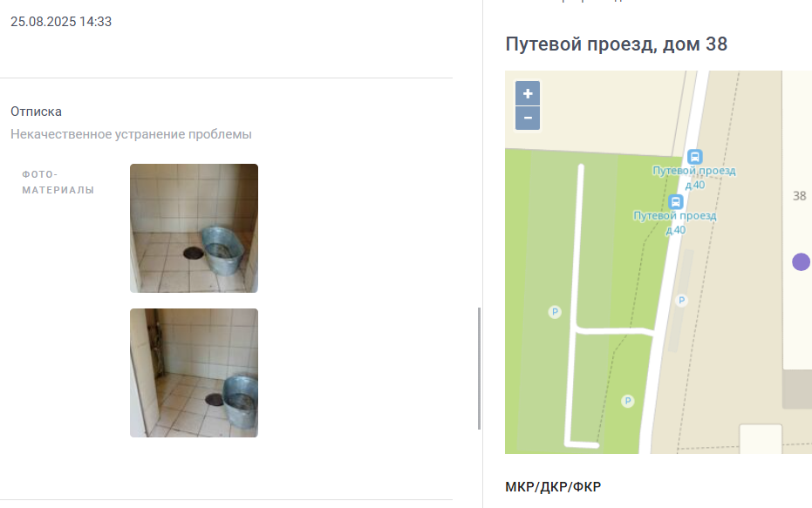Open the МКР/ДКР/ФКР section label
This screenshot has height=508, width=812.
[x=553, y=487]
